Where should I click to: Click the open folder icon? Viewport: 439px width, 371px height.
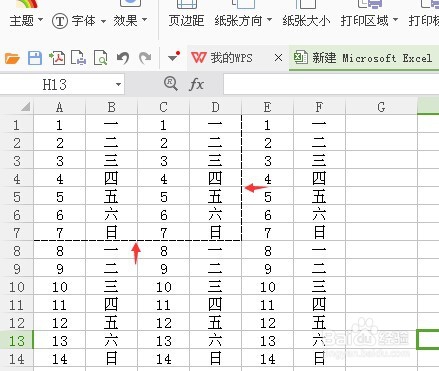coord(12,58)
